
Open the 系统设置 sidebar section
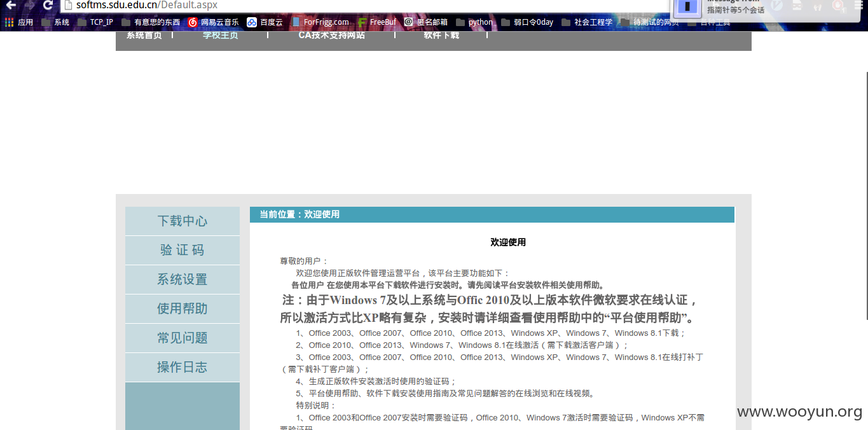coord(183,279)
